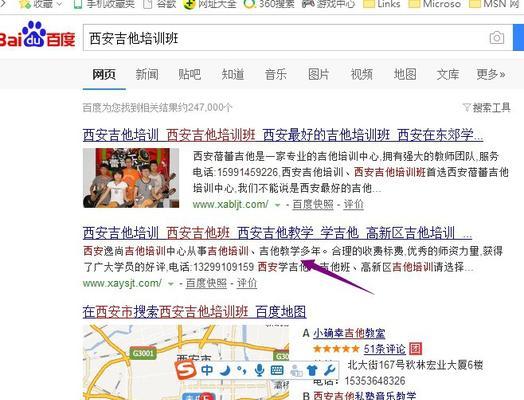Switch to 图片 tab
The width and height of the screenshot is (524, 400).
[x=319, y=74]
